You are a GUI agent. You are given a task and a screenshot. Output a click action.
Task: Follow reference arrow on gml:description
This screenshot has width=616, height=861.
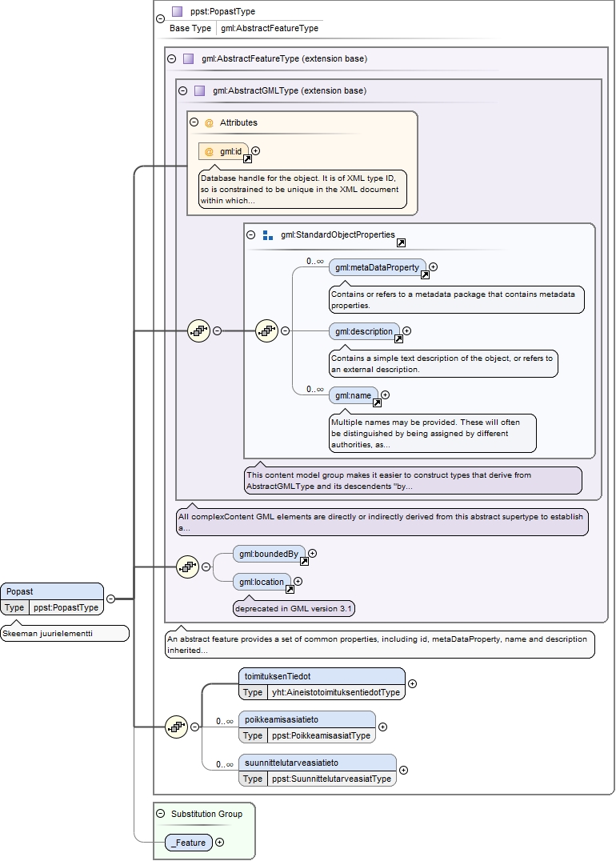coord(399,338)
